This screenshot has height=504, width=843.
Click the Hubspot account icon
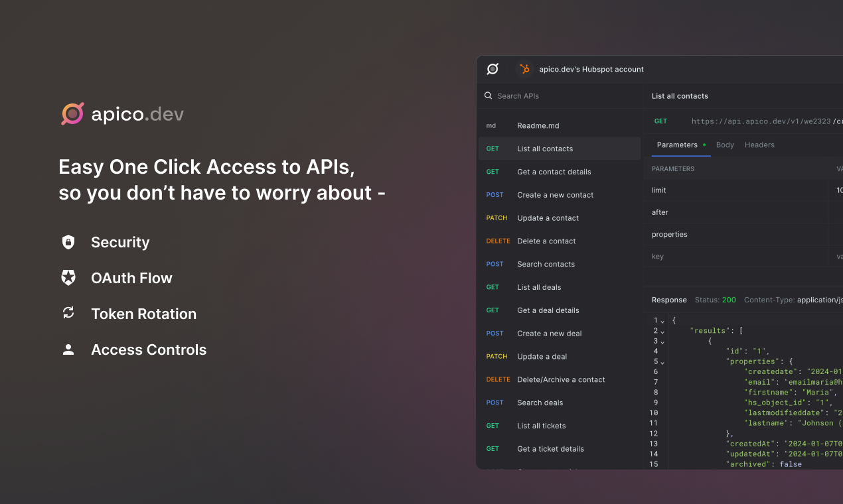pos(524,69)
